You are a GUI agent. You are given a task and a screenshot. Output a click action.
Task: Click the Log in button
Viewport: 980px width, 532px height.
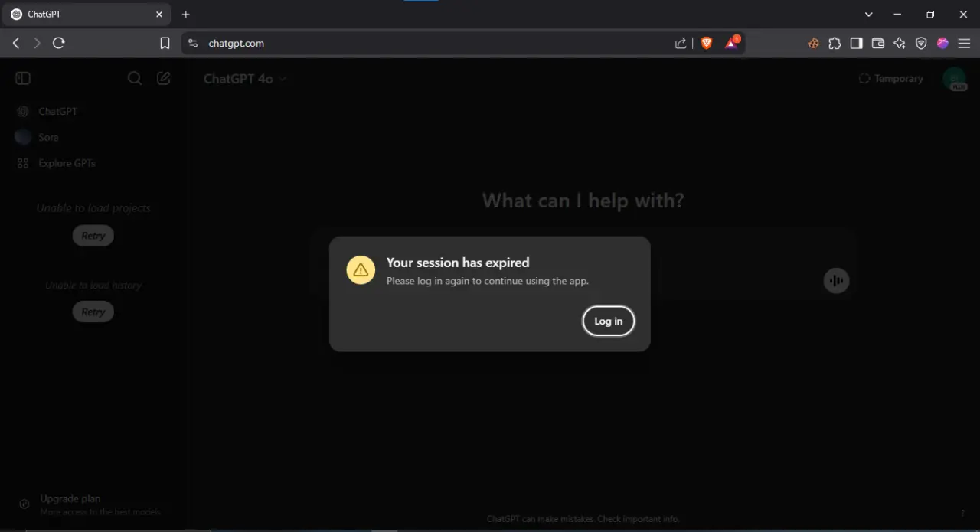(x=609, y=321)
